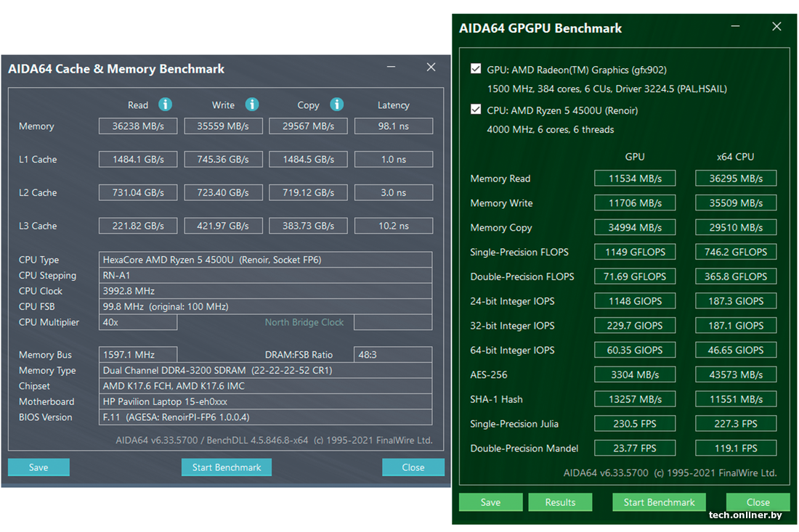Uncheck the GPU AMD Radeon Graphics checkbox
The height and width of the screenshot is (532, 799).
(x=476, y=70)
